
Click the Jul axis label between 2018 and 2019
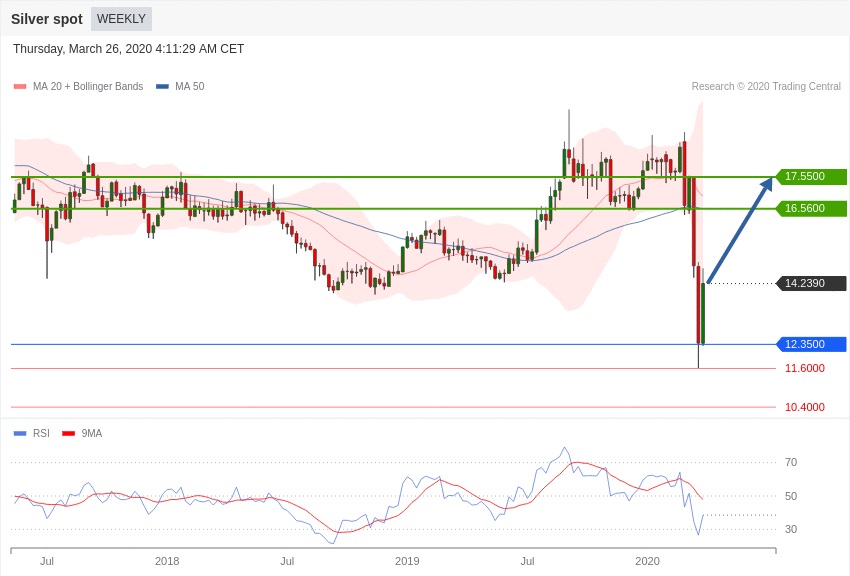[287, 561]
